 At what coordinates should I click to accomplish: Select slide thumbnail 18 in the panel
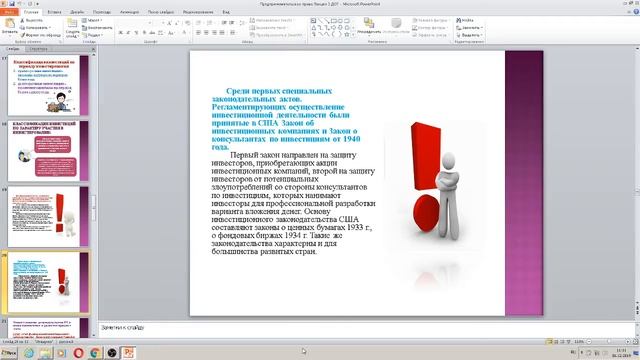point(48,151)
